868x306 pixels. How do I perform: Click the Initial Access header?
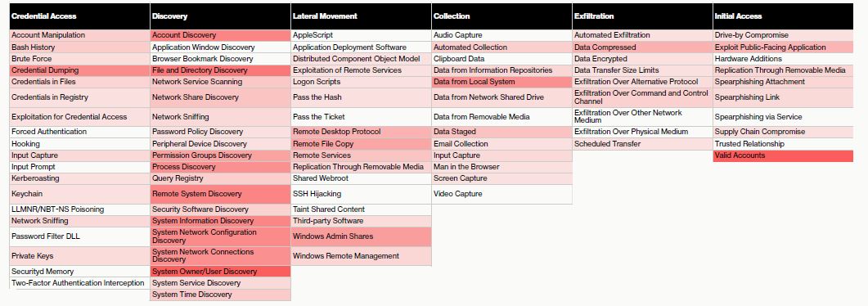783,16
